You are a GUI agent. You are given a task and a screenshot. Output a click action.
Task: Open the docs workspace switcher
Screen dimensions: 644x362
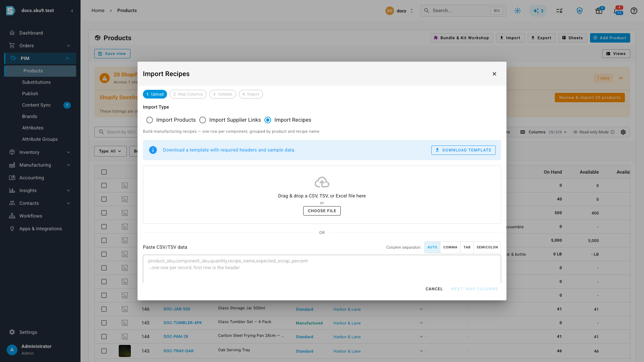(400, 11)
